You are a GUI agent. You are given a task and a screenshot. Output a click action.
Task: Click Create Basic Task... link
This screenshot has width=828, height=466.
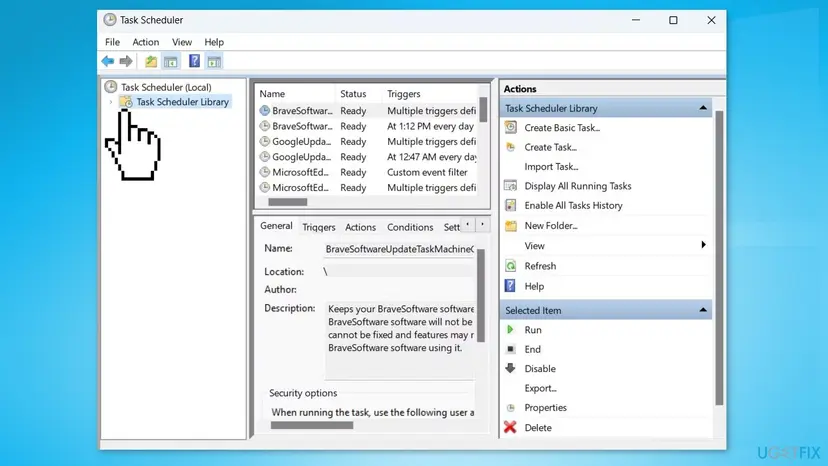(x=562, y=127)
